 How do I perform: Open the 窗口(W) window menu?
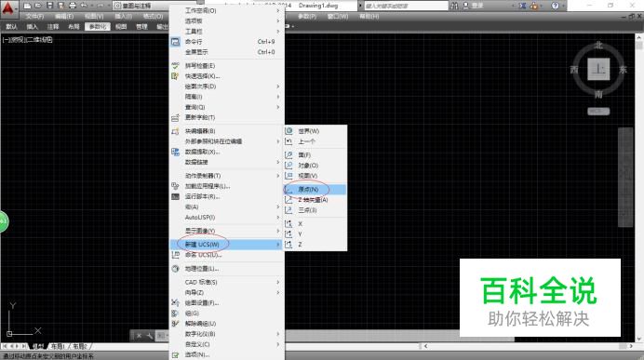(x=338, y=17)
